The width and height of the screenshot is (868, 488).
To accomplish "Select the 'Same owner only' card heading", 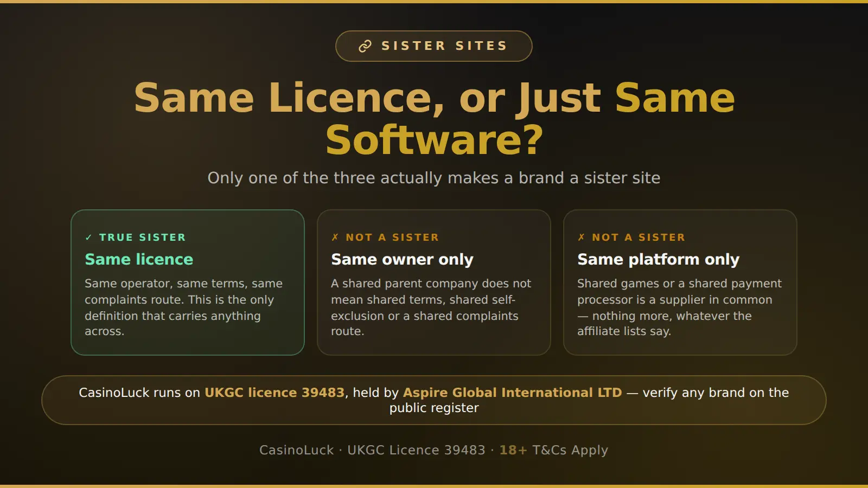I will coord(402,259).
